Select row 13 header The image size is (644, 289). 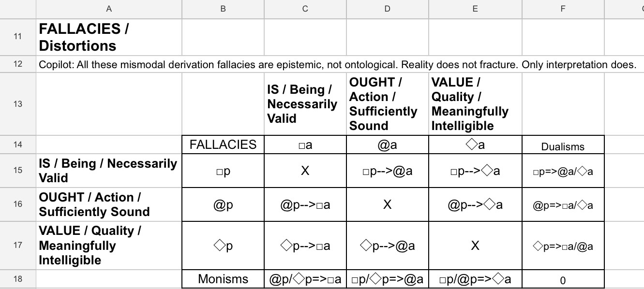pyautogui.click(x=18, y=104)
